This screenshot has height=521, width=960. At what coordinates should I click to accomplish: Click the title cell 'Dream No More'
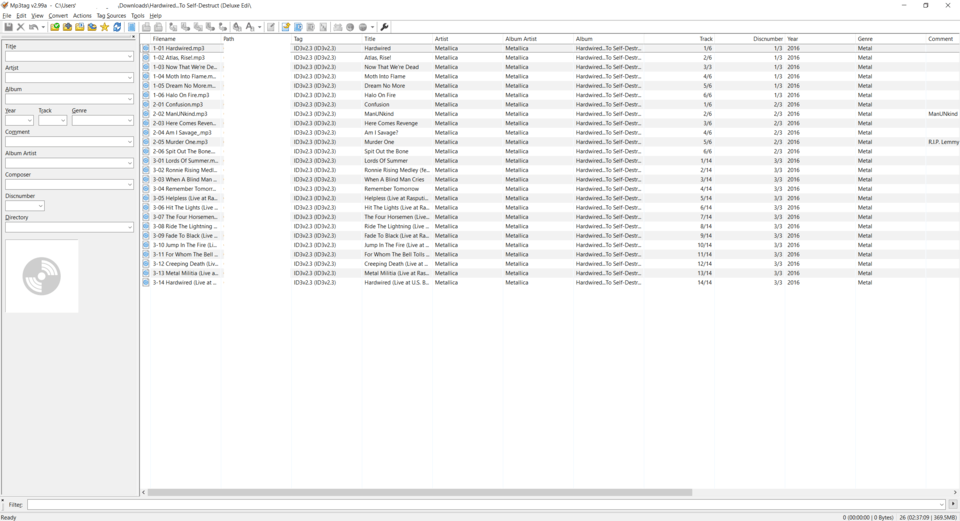(384, 86)
